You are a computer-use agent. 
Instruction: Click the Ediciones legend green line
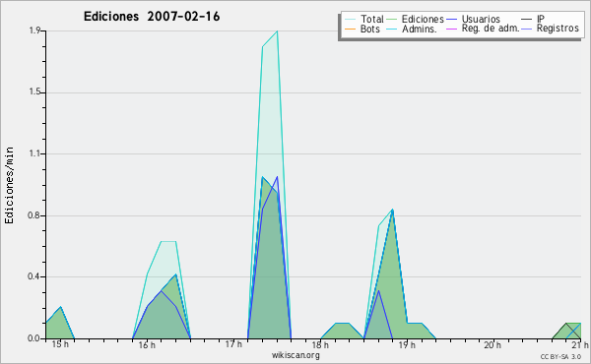pos(392,20)
